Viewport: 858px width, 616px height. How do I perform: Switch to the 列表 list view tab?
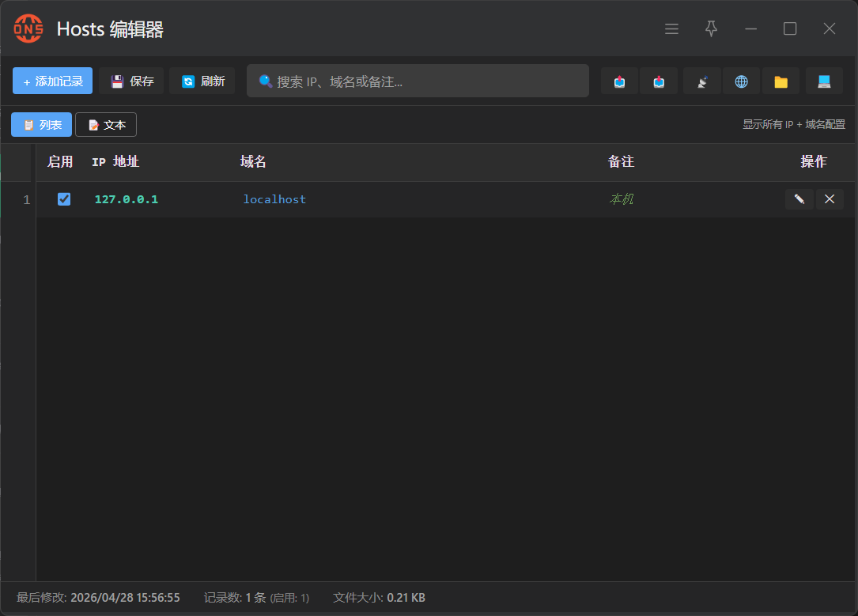tap(42, 125)
